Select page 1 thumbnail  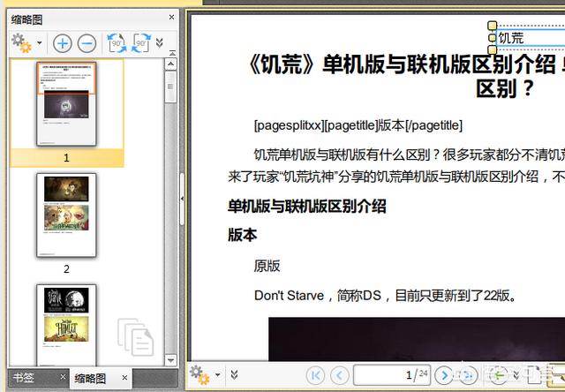tap(66, 104)
